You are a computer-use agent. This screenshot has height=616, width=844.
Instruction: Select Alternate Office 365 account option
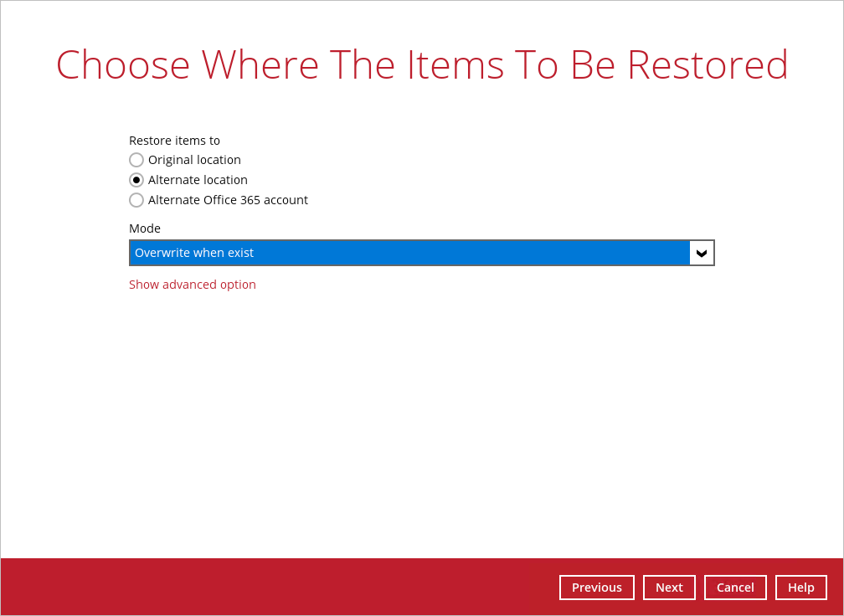click(x=136, y=200)
